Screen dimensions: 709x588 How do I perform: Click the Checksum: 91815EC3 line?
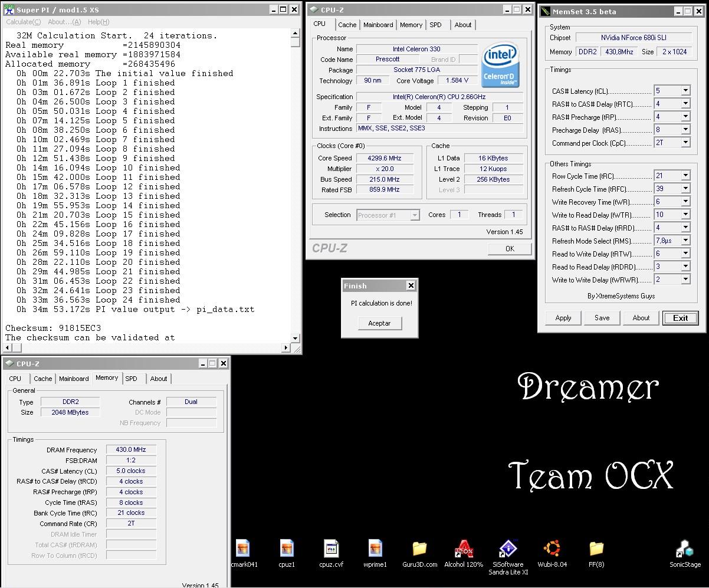click(x=53, y=328)
